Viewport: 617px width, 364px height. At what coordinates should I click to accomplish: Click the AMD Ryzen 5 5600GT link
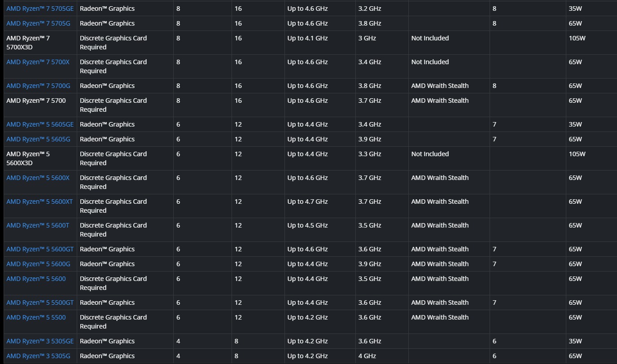pos(39,249)
